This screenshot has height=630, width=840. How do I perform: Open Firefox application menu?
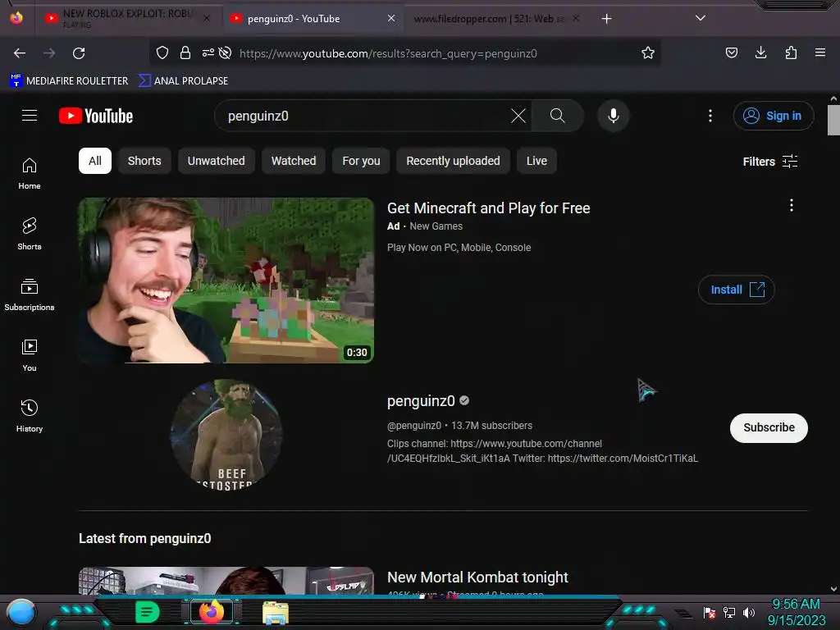point(820,52)
